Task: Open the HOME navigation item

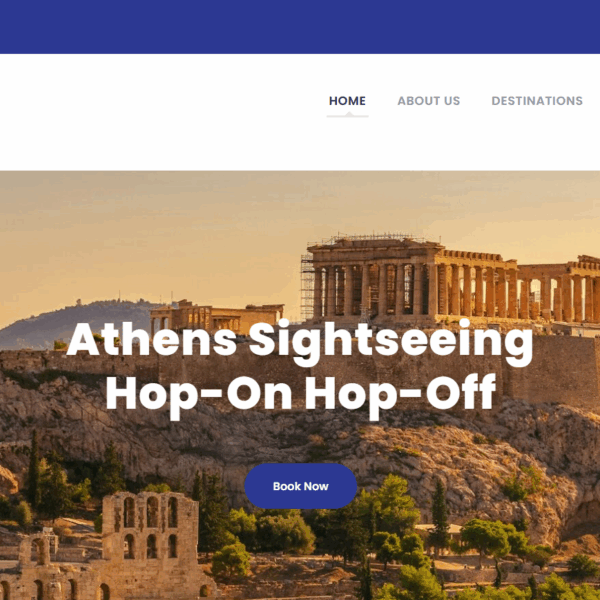Action: tap(347, 101)
